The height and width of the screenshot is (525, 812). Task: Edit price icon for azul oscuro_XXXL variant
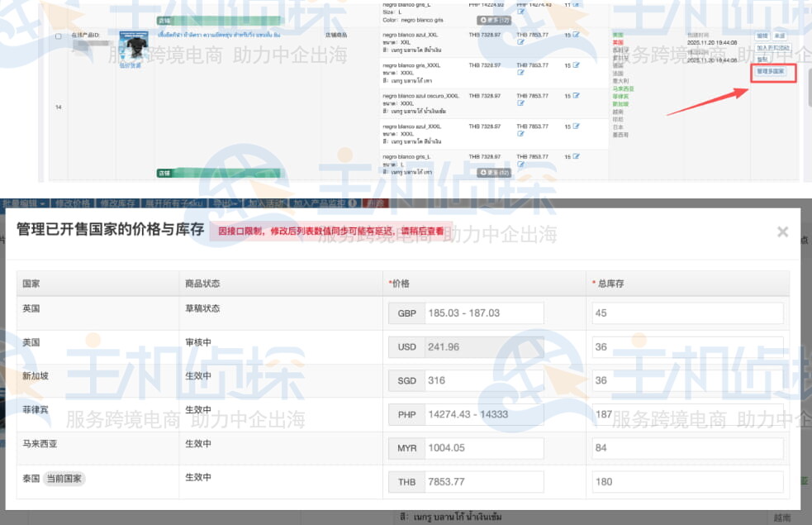520,103
